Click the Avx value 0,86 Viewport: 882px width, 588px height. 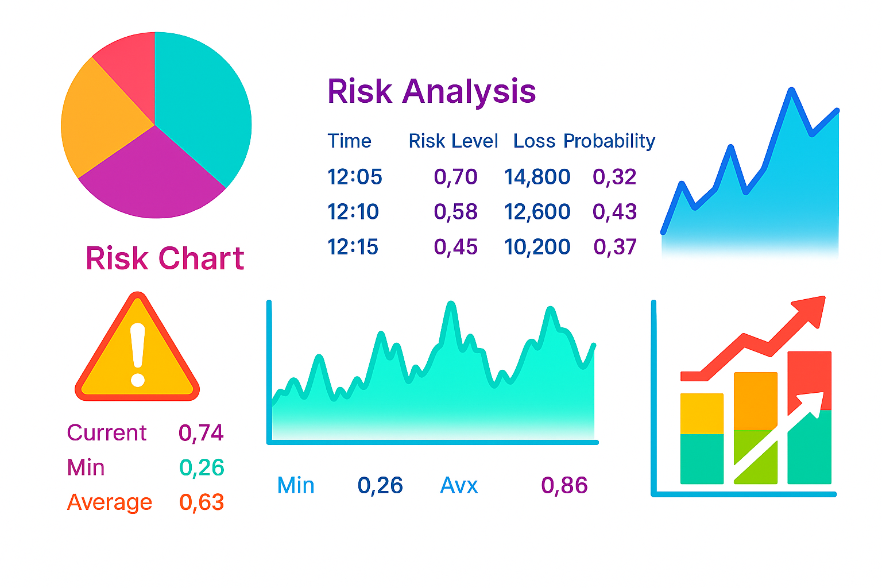[564, 486]
